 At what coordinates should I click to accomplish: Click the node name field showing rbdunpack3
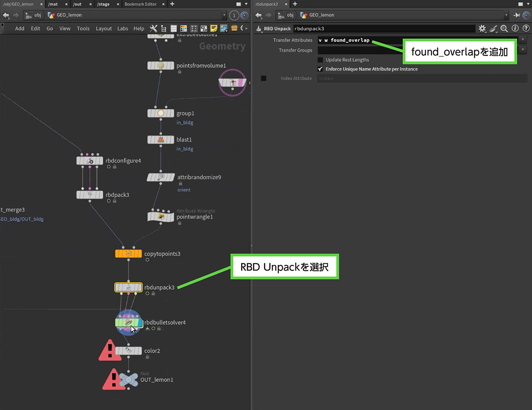(383, 29)
